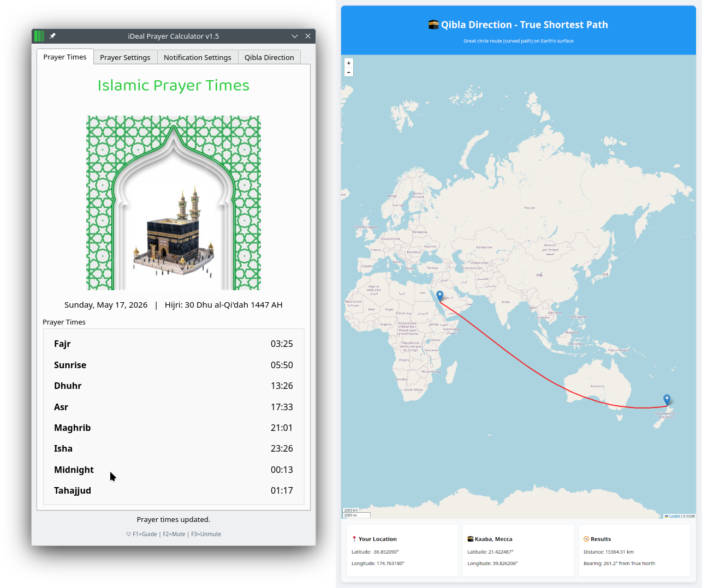Click the map scale bar
Screen dimensions: 702x588
coord(356,513)
